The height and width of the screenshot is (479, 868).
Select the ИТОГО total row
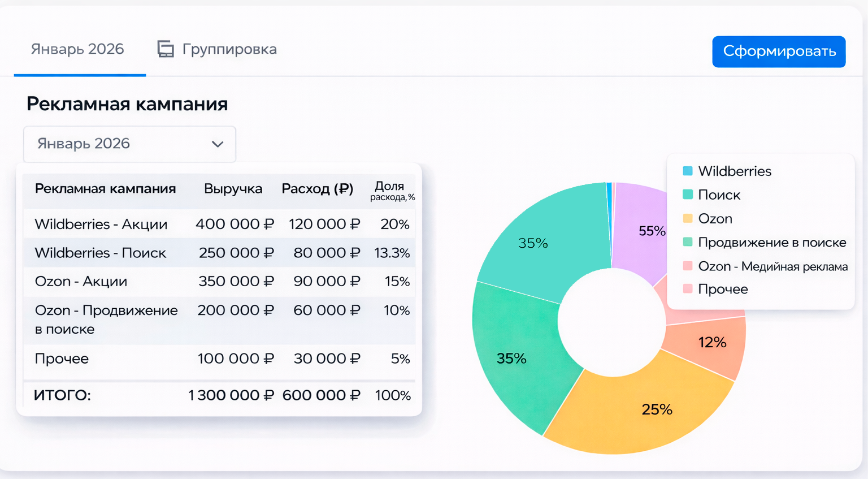[219, 395]
